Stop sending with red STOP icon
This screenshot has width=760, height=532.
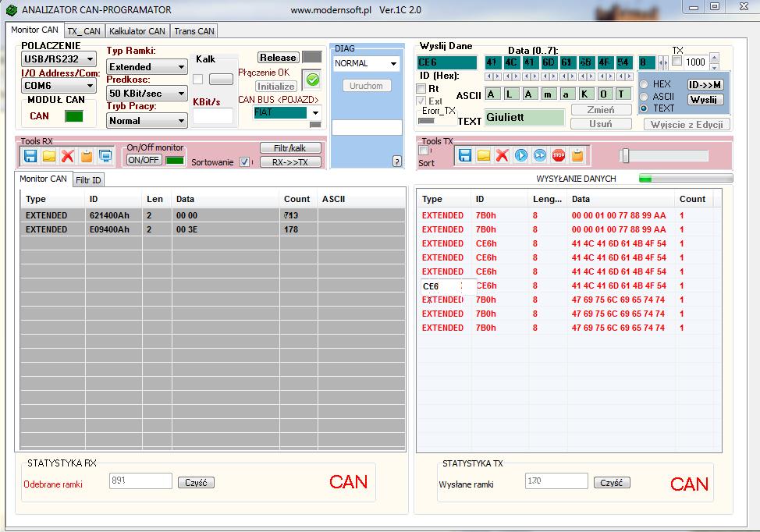(559, 155)
